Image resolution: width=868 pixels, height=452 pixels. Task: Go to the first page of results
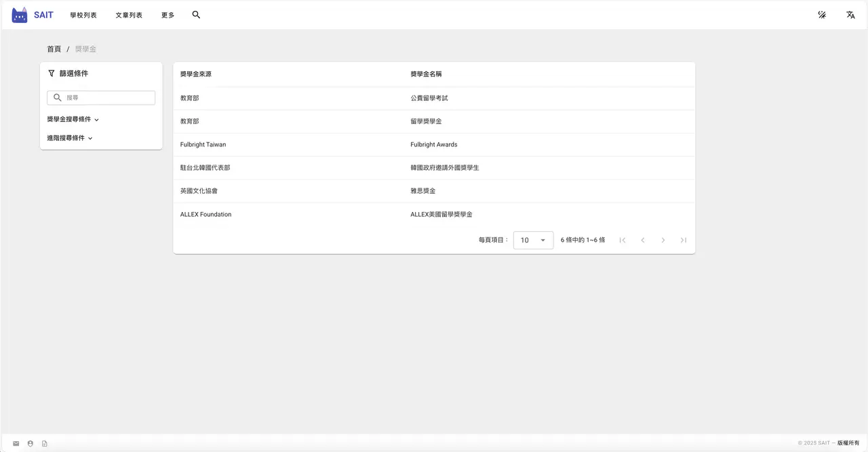click(623, 240)
